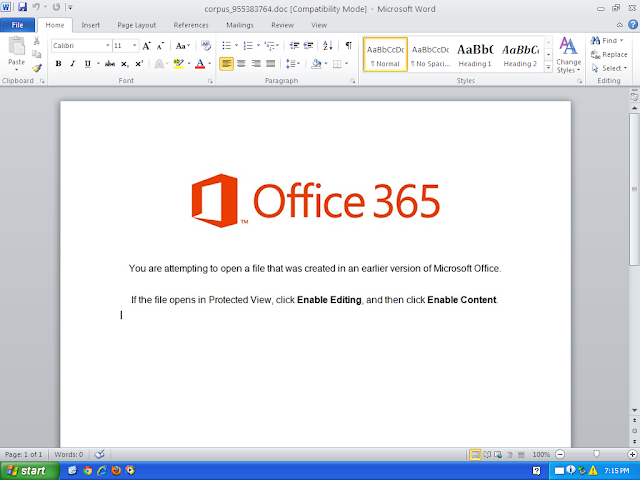Expand the font size dropdown
Viewport: 640px width, 480px height.
134,46
